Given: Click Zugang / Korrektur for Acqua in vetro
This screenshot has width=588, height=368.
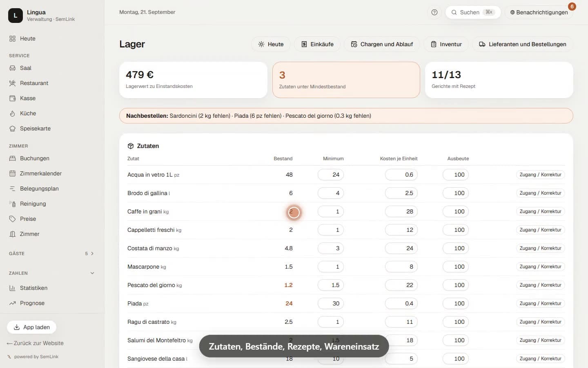Looking at the screenshot, I should [540, 175].
